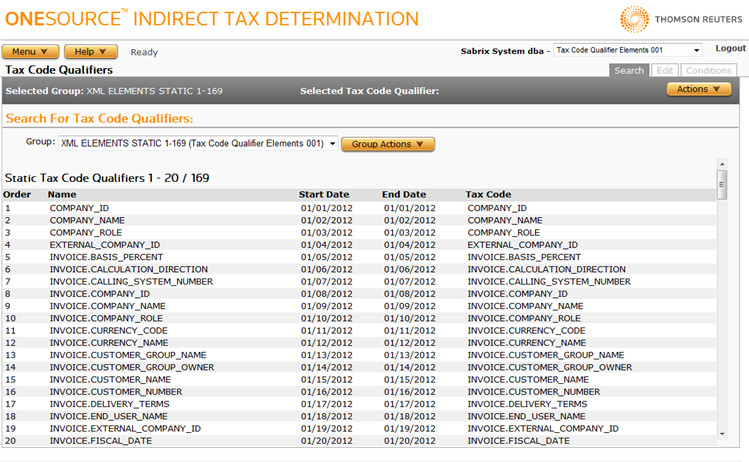This screenshot has width=749, height=462.
Task: Select the INVOICE.FISCAL_DATE row
Action: (x=98, y=440)
